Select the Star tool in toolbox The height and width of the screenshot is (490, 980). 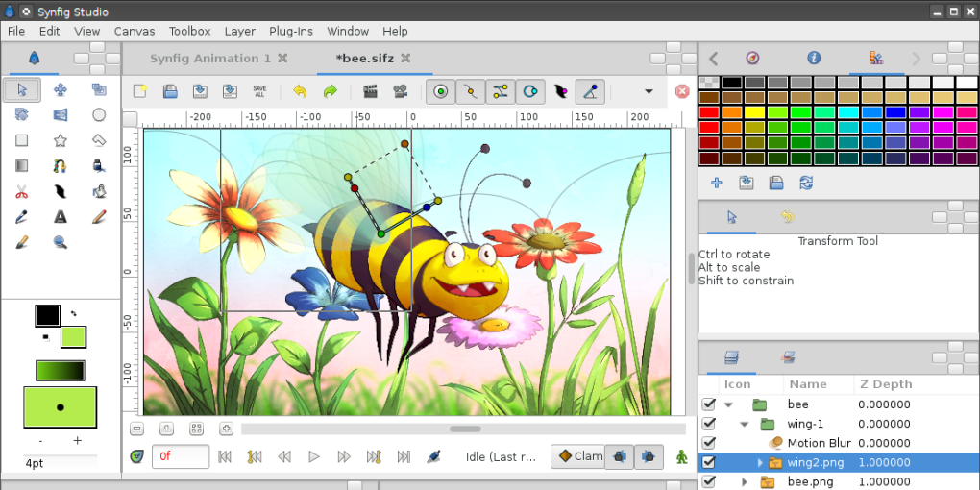tap(61, 140)
